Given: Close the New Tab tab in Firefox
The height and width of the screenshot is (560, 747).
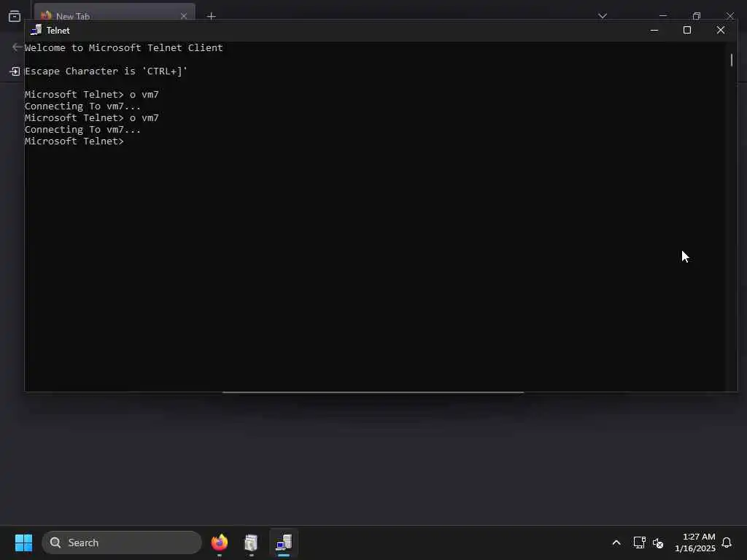Looking at the screenshot, I should (183, 16).
